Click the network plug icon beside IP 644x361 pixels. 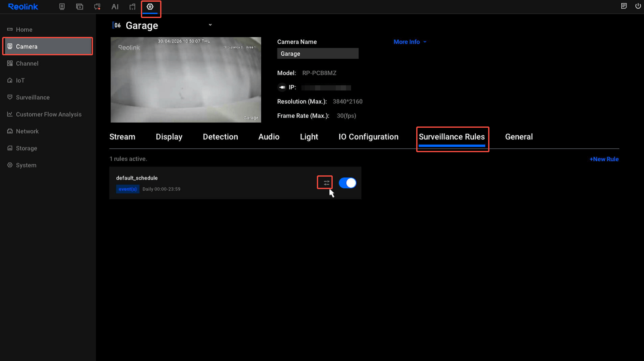point(282,87)
